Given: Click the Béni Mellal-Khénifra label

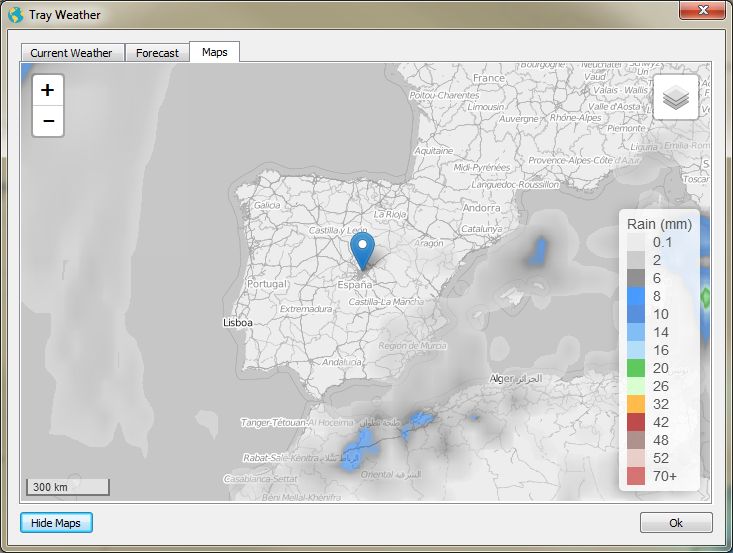Looking at the screenshot, I should (x=302, y=497).
